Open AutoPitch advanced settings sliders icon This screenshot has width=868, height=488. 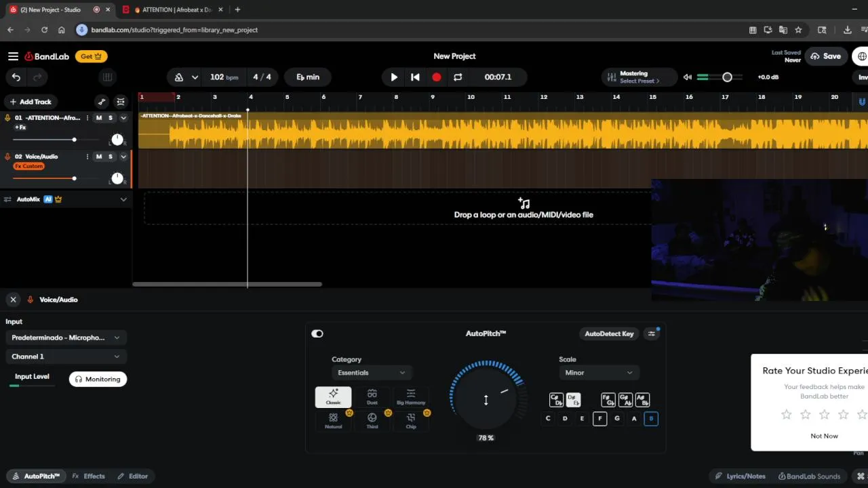(x=652, y=333)
